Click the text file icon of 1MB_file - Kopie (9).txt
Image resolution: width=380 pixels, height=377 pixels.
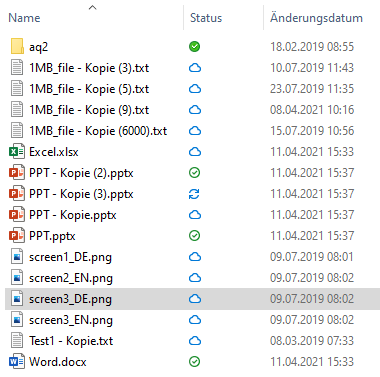[17, 110]
